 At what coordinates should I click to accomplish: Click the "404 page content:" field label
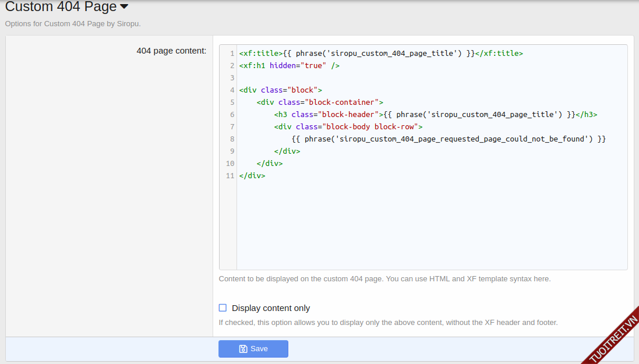[x=171, y=51]
